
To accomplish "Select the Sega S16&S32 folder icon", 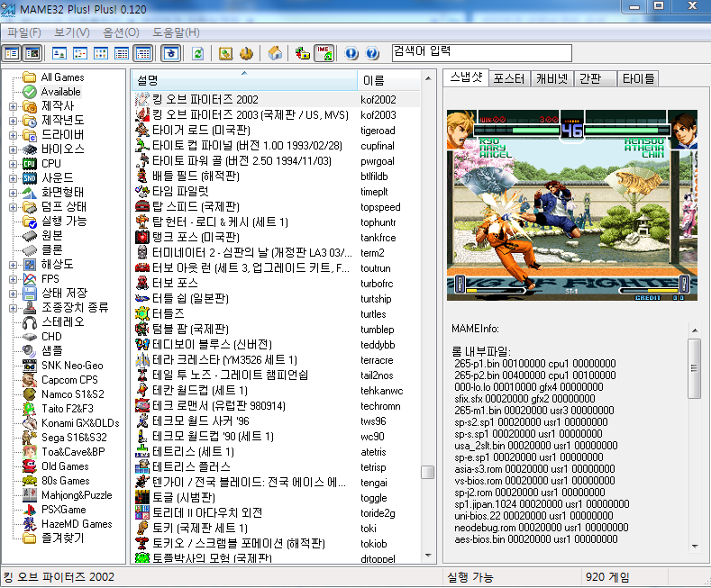I will coord(30,438).
